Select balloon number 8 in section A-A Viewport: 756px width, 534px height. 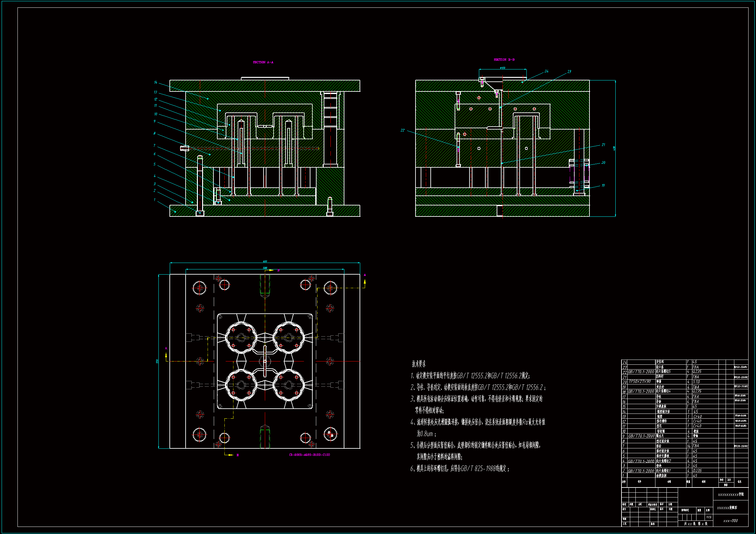pos(154,133)
